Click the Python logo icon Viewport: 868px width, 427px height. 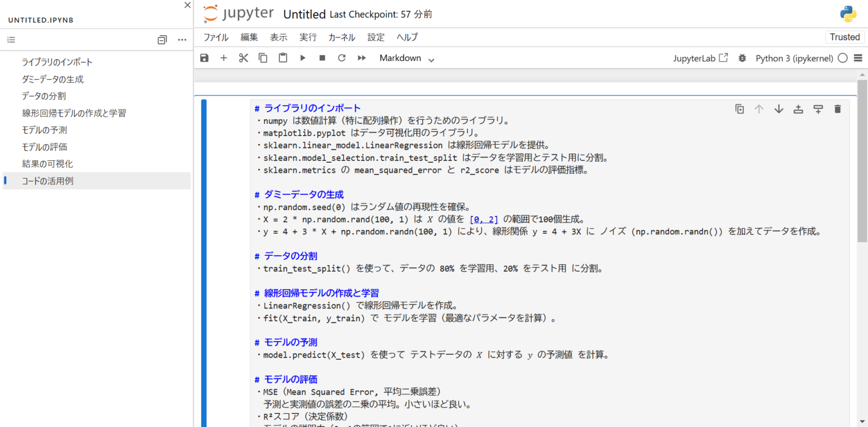coord(848,14)
